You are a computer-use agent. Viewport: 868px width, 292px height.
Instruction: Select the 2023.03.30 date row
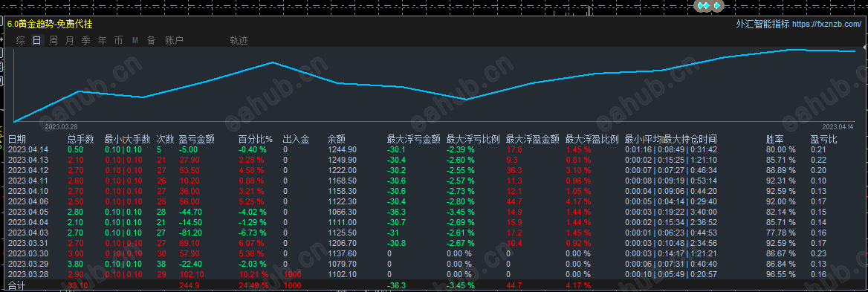[x=28, y=253]
